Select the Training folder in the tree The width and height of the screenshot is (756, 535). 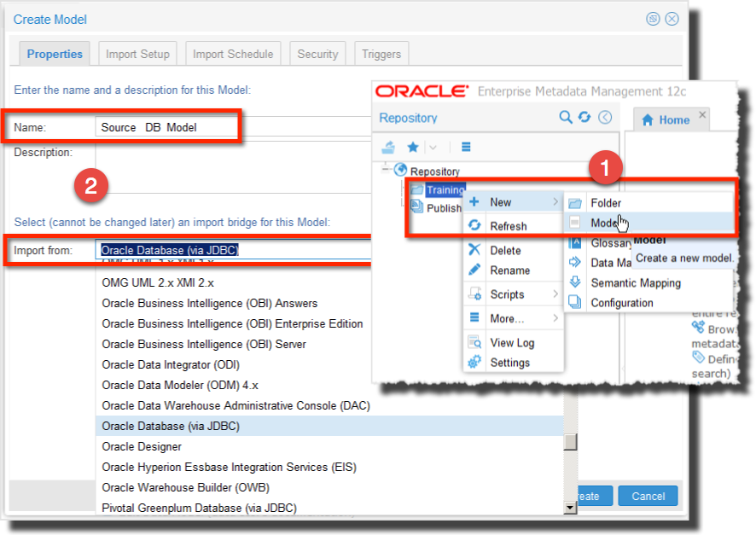[445, 190]
